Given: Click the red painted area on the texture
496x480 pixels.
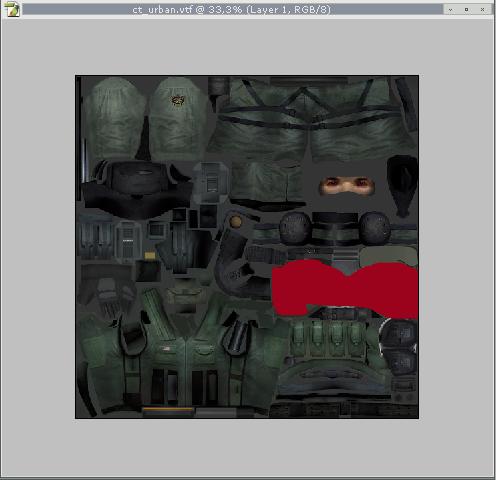Looking at the screenshot, I should pyautogui.click(x=345, y=289).
